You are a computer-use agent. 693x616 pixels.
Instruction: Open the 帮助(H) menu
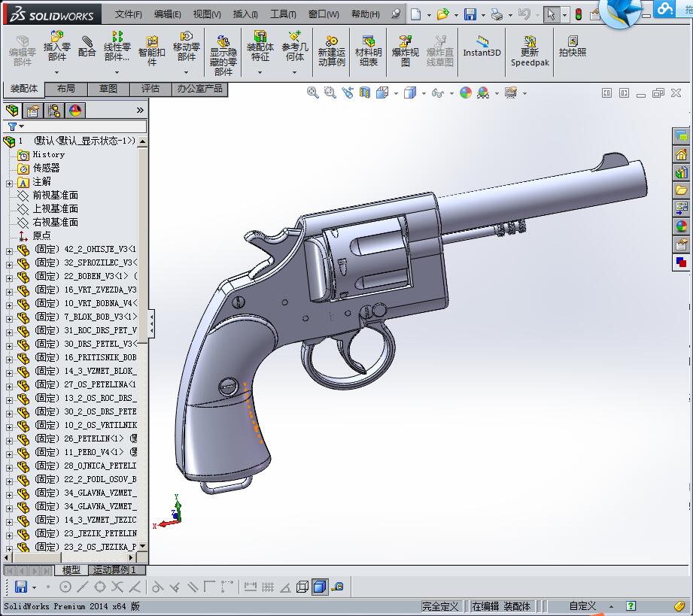pos(366,14)
